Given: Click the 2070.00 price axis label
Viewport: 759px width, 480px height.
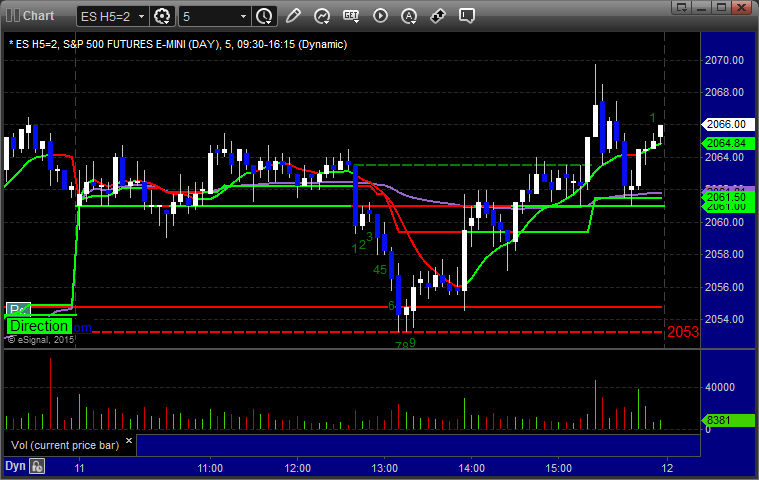Looking at the screenshot, I should (x=724, y=60).
